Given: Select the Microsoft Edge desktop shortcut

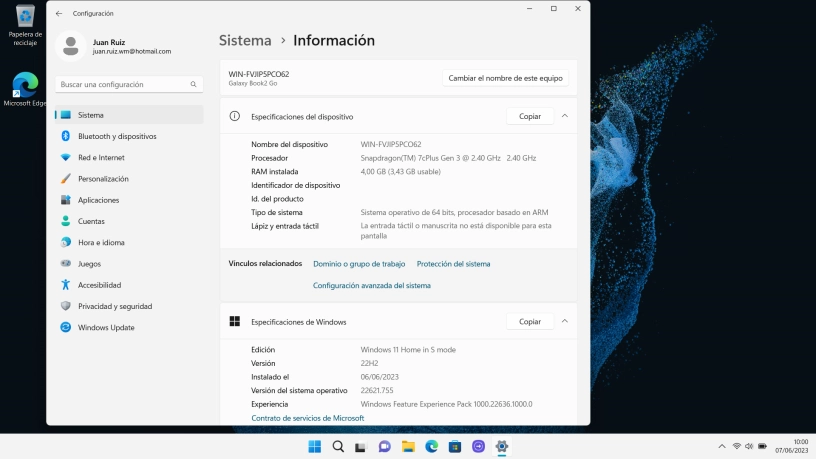Looking at the screenshot, I should (25, 90).
